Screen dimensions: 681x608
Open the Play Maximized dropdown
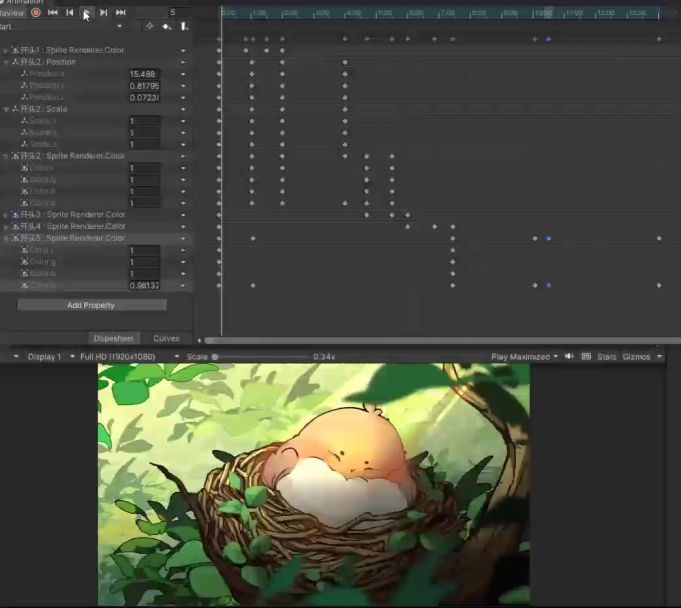pyautogui.click(x=525, y=356)
